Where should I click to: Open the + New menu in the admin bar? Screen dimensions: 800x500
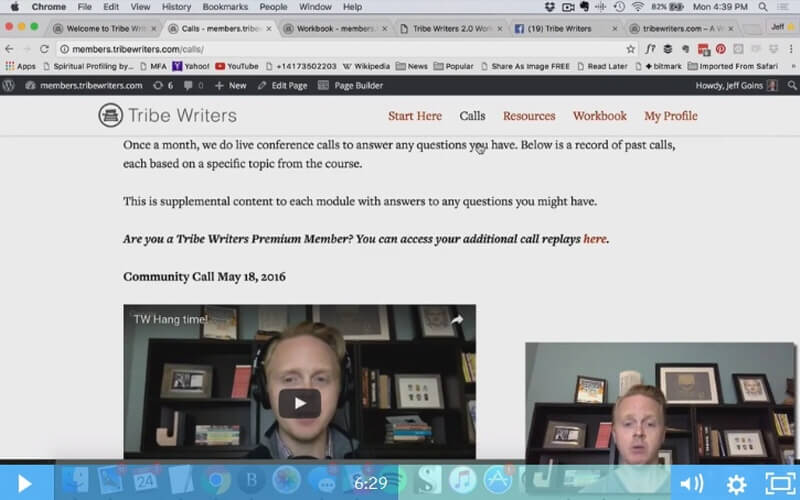231,86
